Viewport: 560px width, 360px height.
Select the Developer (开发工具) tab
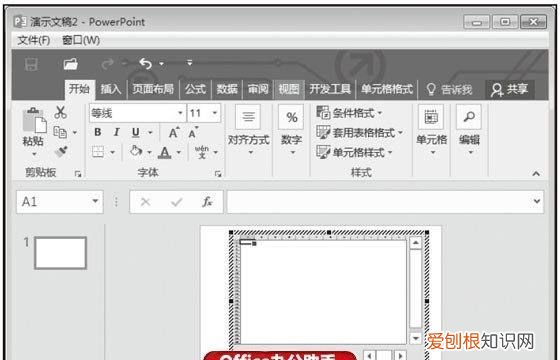pos(330,89)
